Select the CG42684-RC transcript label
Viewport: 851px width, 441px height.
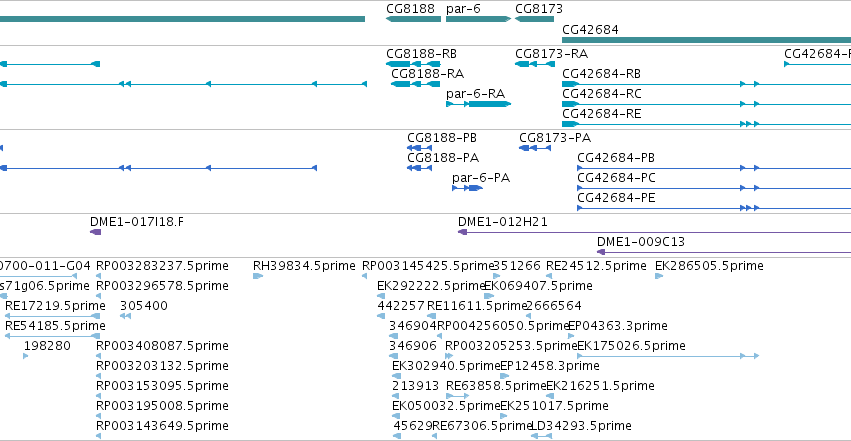coord(602,94)
